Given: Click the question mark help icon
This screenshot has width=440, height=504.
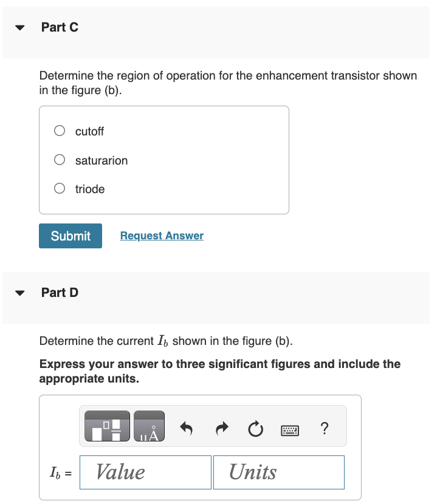Looking at the screenshot, I should point(325,428).
